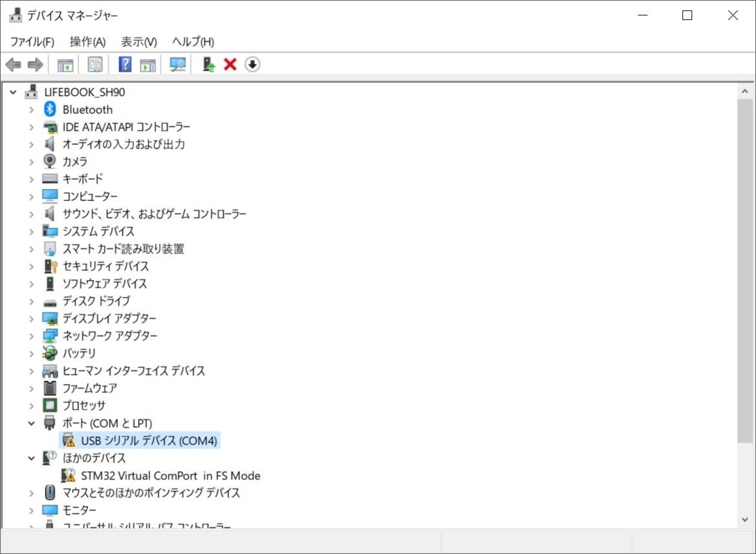756x554 pixels.
Task: Expand オーディオの入力および出力 category
Action: click(31, 144)
